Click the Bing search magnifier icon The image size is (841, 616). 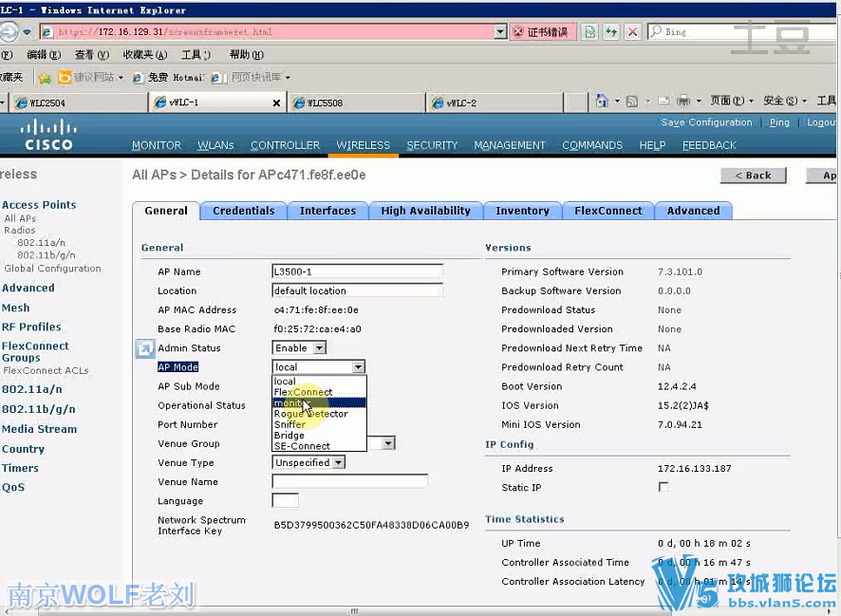pos(656,31)
